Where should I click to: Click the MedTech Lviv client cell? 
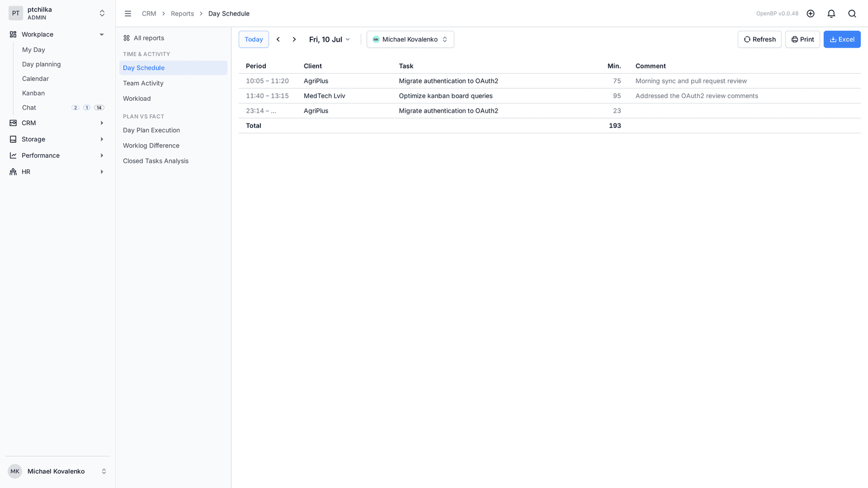[x=324, y=96]
